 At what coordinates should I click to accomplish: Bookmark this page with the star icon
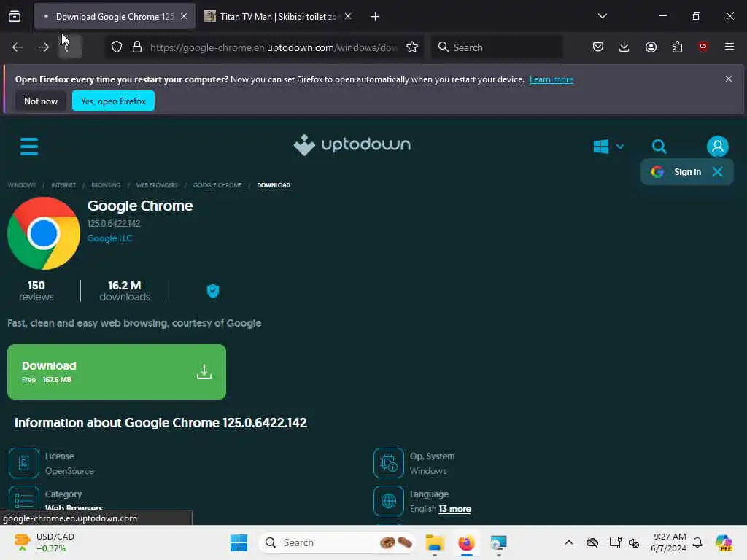click(412, 47)
